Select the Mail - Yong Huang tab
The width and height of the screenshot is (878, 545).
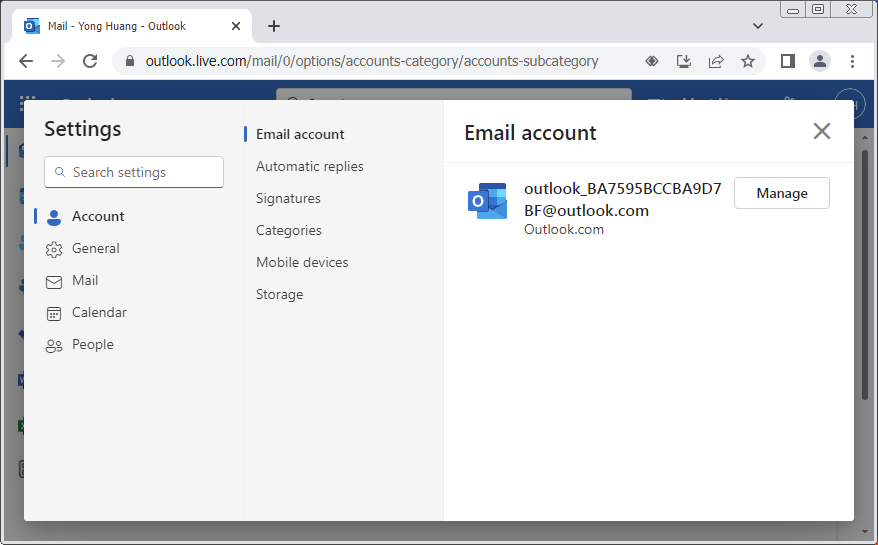[x=131, y=26]
